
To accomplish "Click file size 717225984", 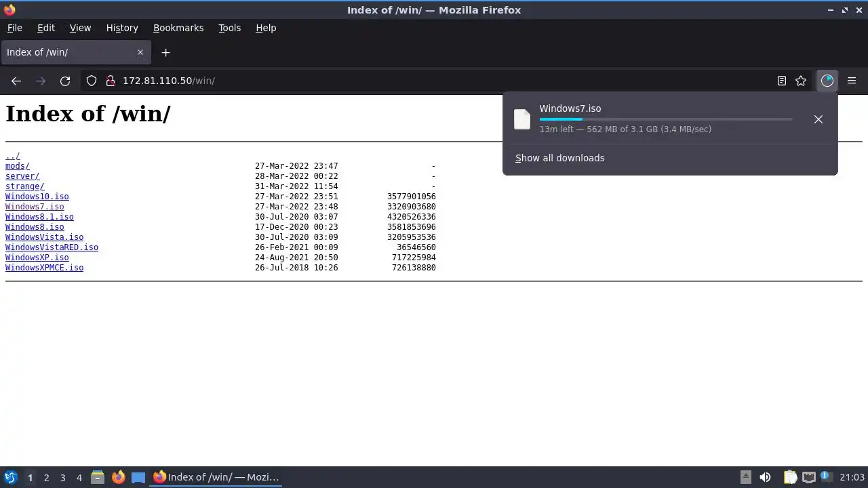I will [414, 258].
